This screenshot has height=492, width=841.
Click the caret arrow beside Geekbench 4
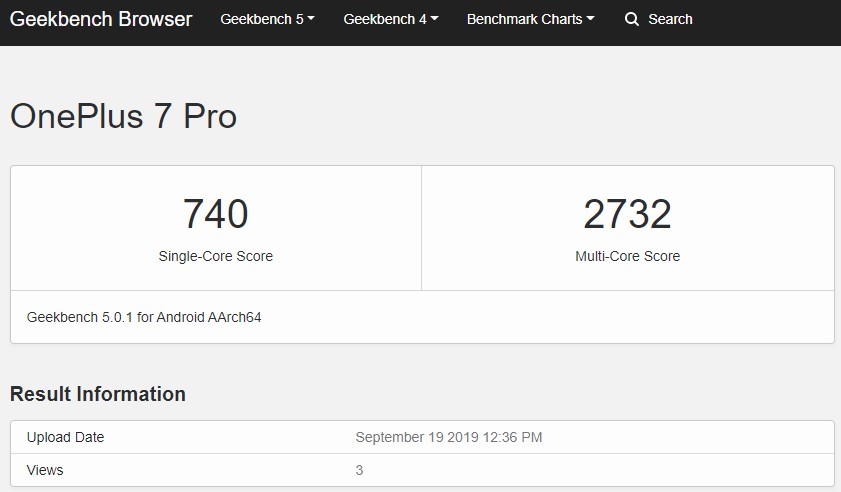(x=434, y=18)
